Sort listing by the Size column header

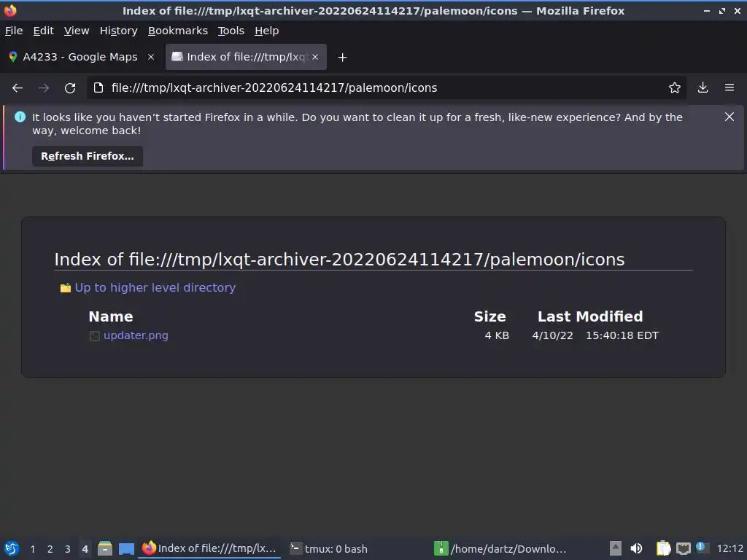tap(489, 316)
